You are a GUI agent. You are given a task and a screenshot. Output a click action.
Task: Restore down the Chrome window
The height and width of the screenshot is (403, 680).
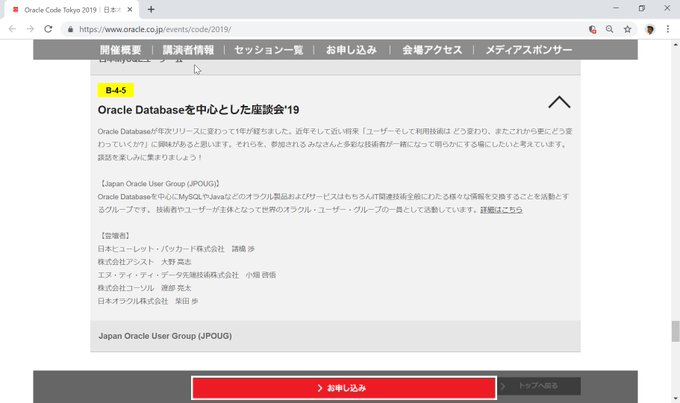tap(641, 8)
